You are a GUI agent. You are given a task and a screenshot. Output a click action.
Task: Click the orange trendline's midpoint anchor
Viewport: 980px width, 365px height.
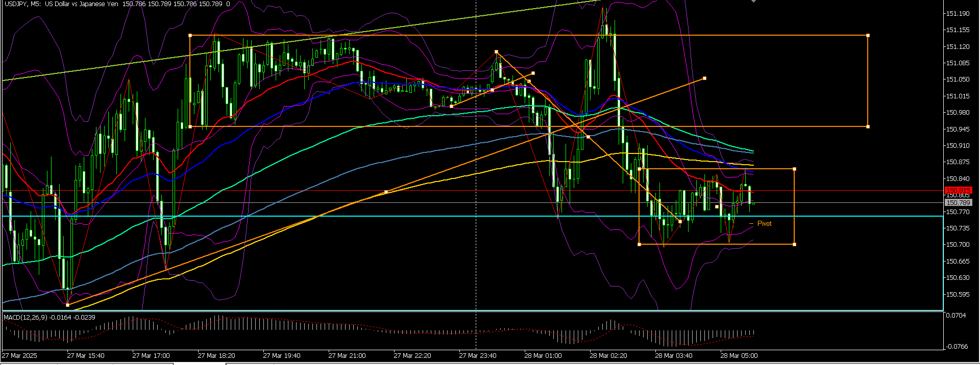[x=386, y=192]
